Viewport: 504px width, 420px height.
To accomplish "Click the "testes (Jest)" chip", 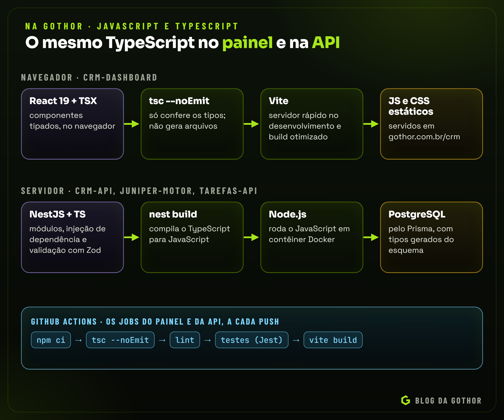I will [x=252, y=340].
